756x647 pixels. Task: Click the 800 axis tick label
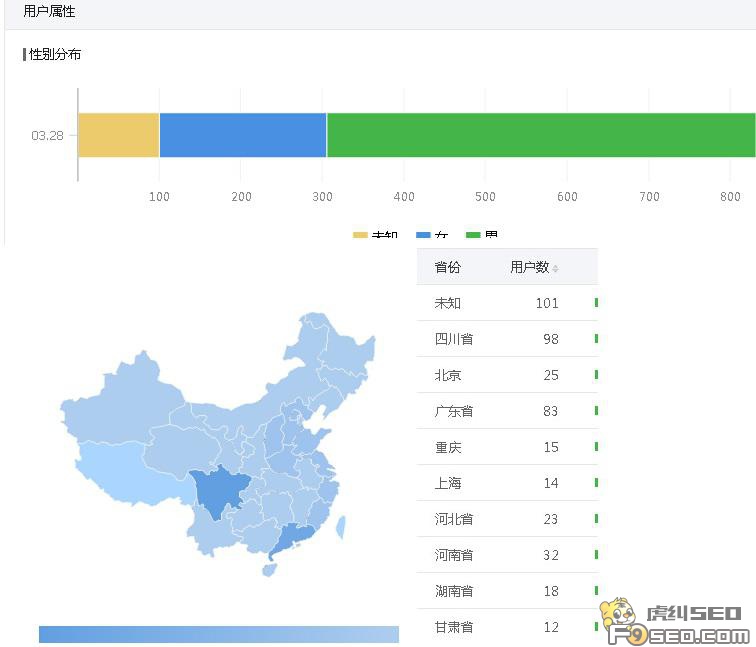[x=730, y=197]
